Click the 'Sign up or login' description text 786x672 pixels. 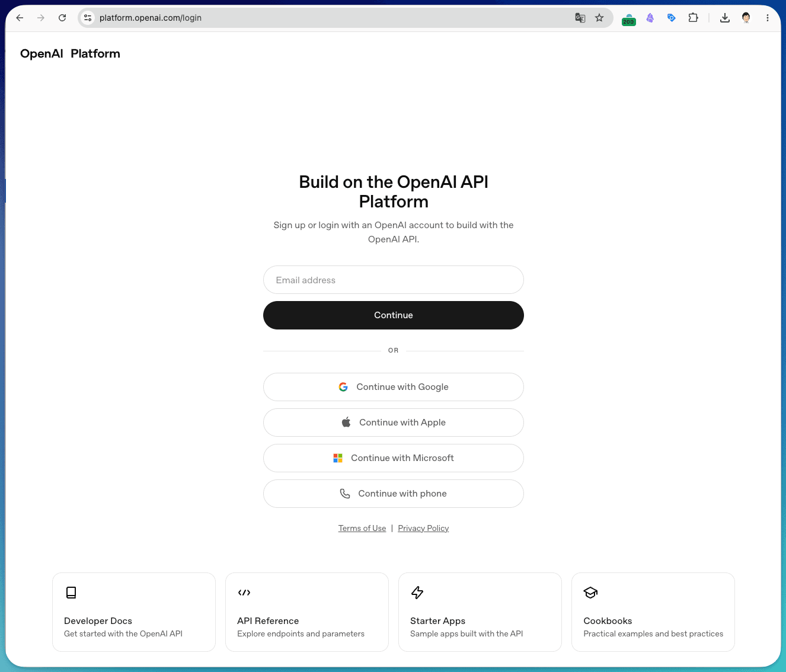click(394, 232)
